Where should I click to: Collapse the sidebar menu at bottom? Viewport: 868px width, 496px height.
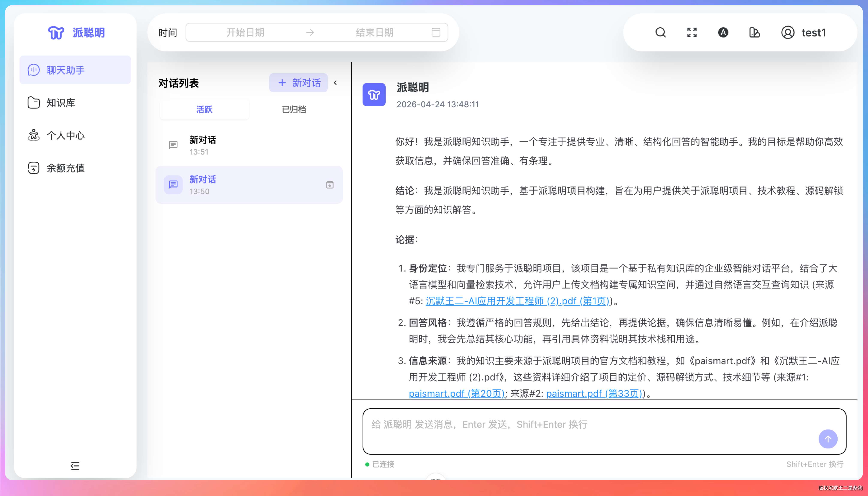pyautogui.click(x=75, y=465)
